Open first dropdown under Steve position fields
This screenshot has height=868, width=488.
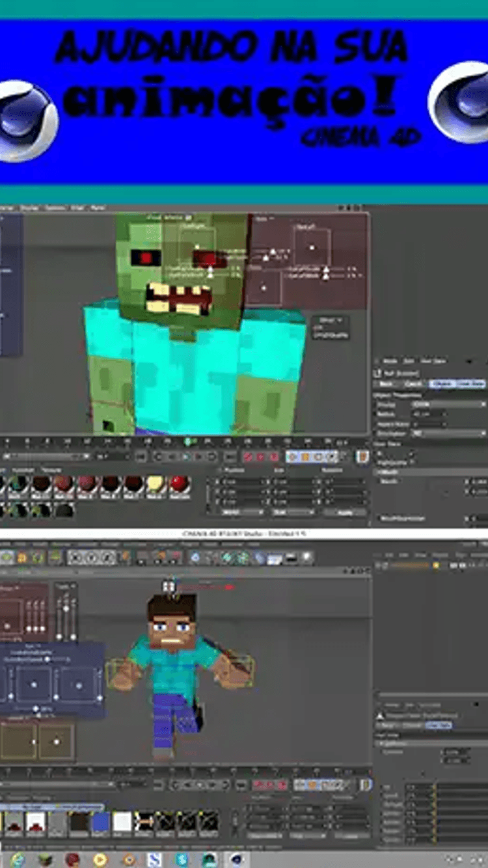click(x=265, y=836)
